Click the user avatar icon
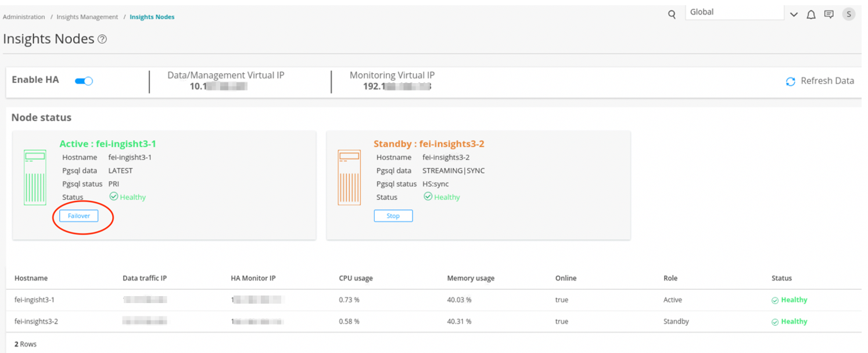The width and height of the screenshot is (868, 353). 849,15
